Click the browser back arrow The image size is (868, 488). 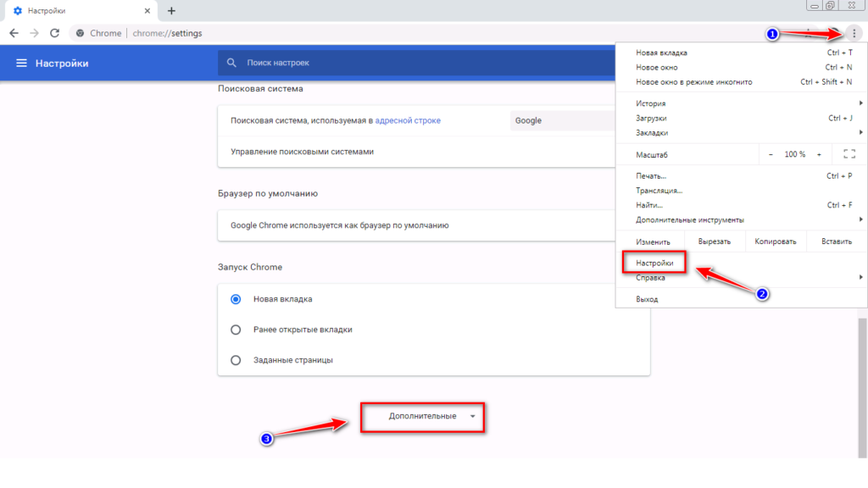tap(14, 33)
